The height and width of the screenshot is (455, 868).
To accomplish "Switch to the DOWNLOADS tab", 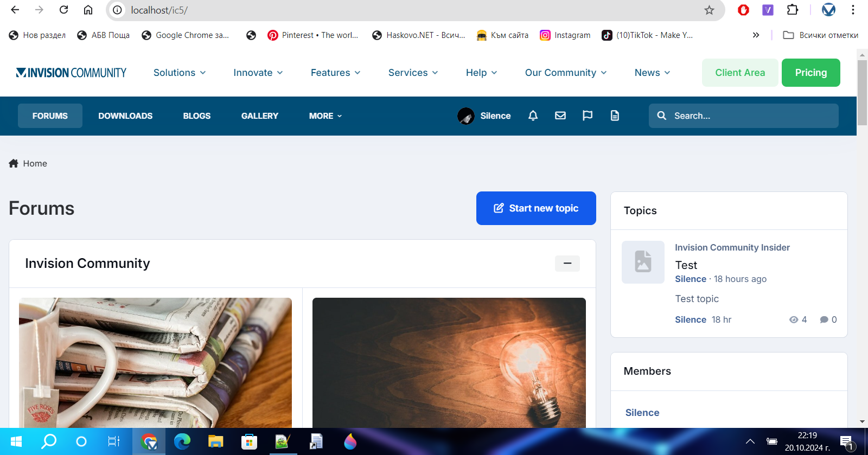I will pyautogui.click(x=125, y=116).
